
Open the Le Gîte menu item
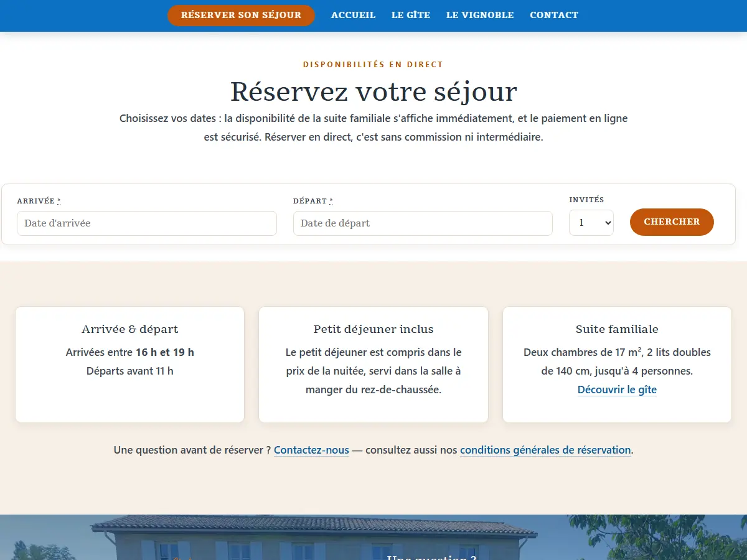coord(411,16)
